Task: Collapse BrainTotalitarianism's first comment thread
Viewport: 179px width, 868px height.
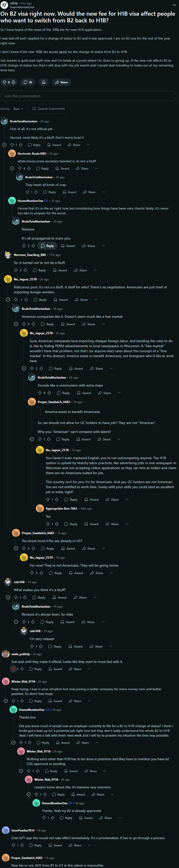Action: (x=4, y=145)
